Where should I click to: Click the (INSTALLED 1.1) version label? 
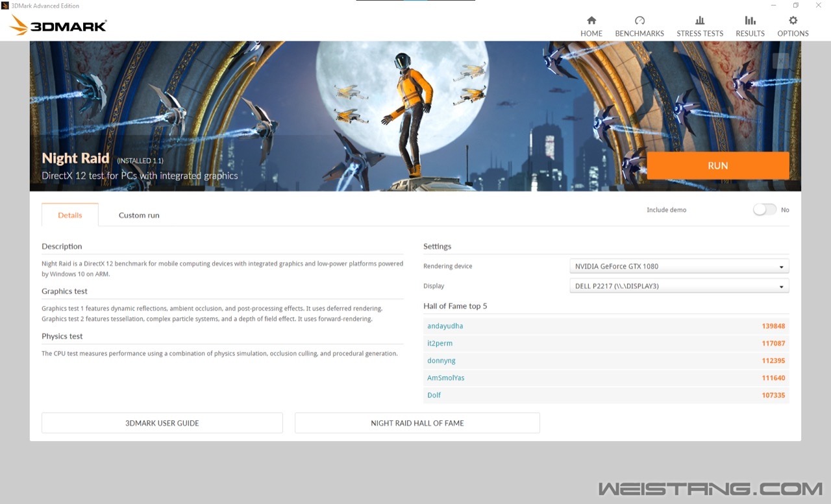pos(140,160)
